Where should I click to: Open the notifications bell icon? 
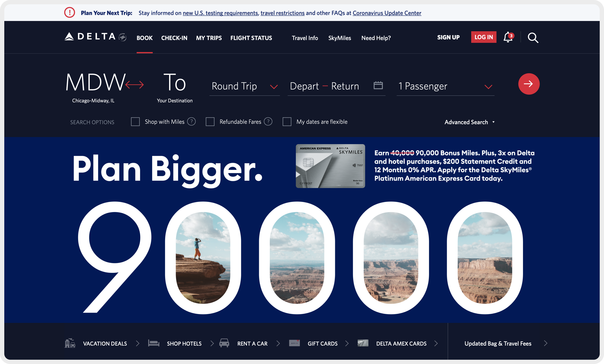point(508,37)
